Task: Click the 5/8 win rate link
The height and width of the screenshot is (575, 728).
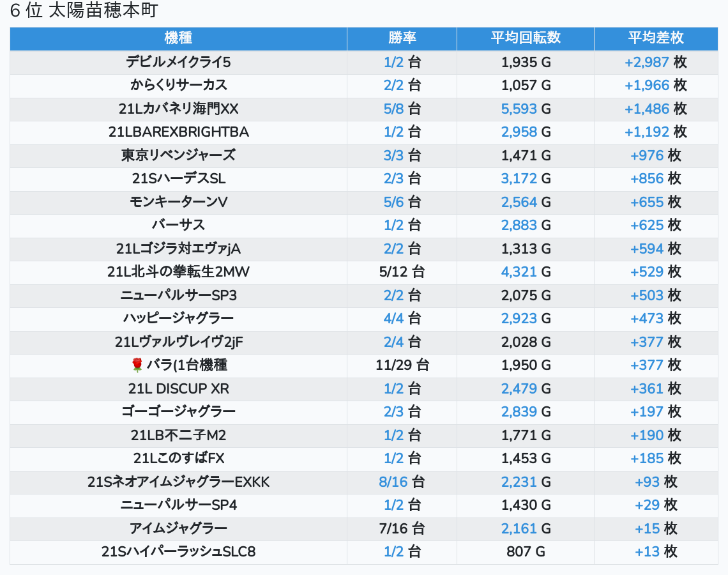Action: (393, 109)
